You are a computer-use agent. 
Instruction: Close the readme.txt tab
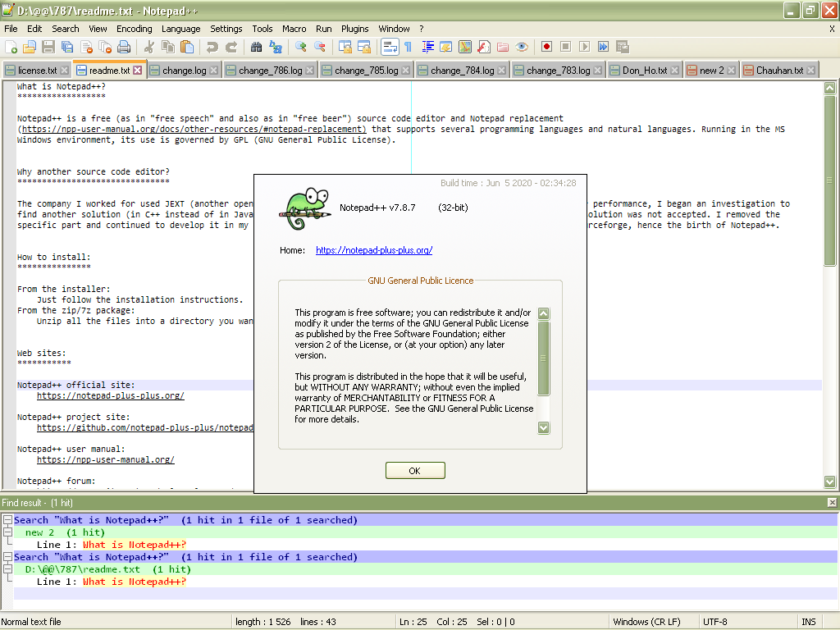(x=138, y=71)
